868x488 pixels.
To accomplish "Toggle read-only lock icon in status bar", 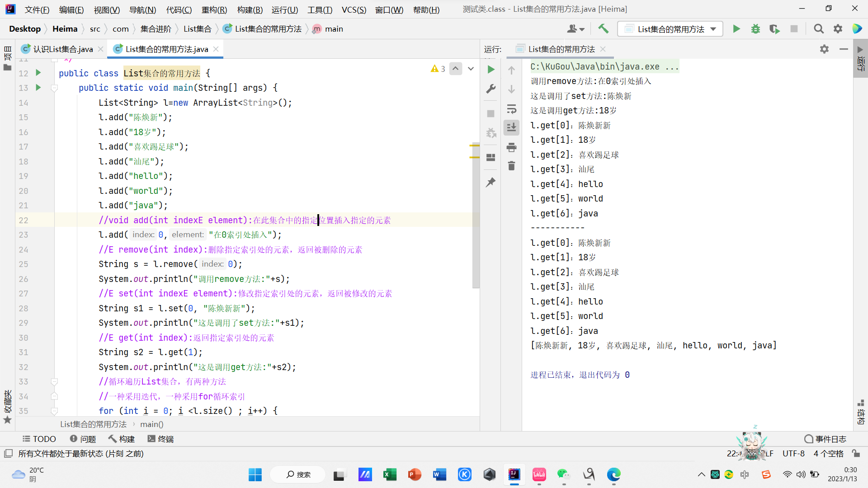I will [856, 453].
